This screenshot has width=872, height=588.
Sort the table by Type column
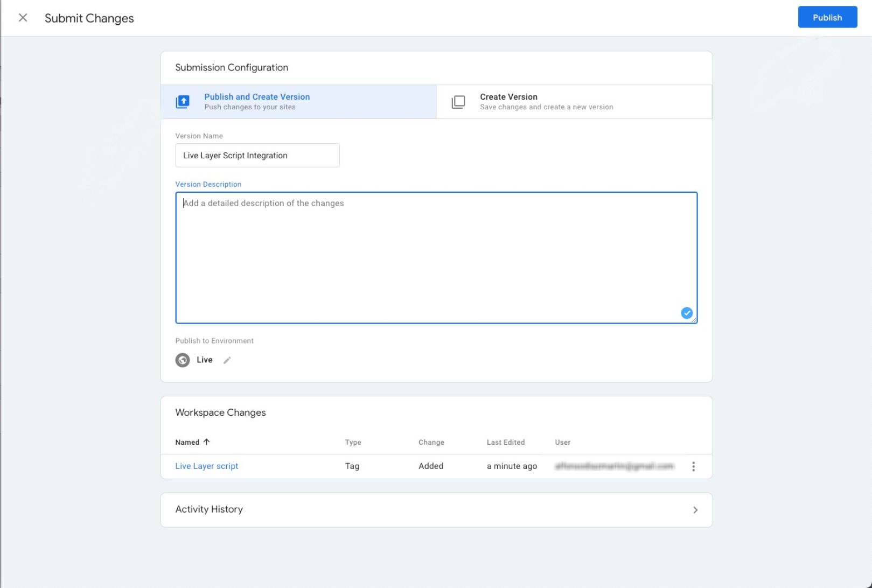(353, 442)
